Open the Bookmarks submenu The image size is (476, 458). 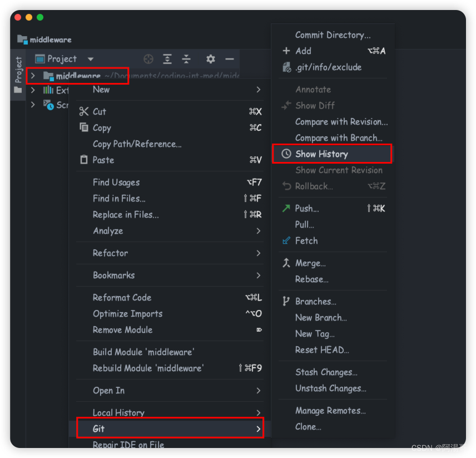[x=170, y=275]
